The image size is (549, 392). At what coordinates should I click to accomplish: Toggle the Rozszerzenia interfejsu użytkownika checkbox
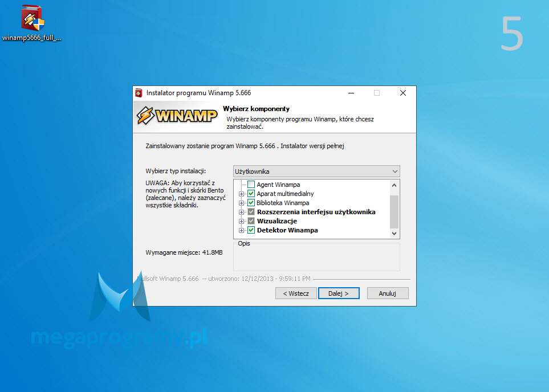coord(251,212)
